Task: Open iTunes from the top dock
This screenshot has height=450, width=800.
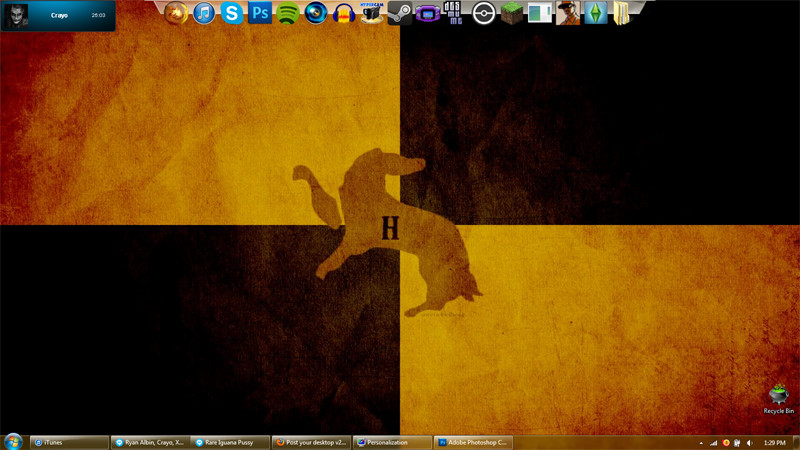Action: pos(204,13)
